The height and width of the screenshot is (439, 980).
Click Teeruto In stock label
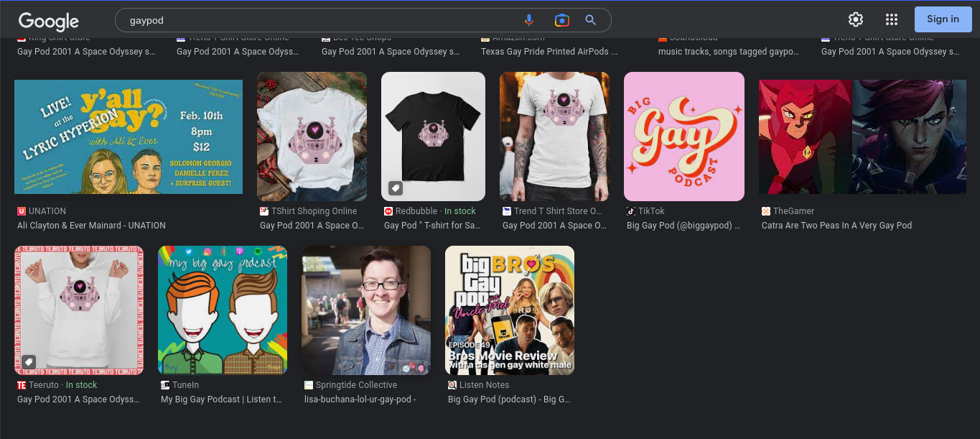point(81,385)
